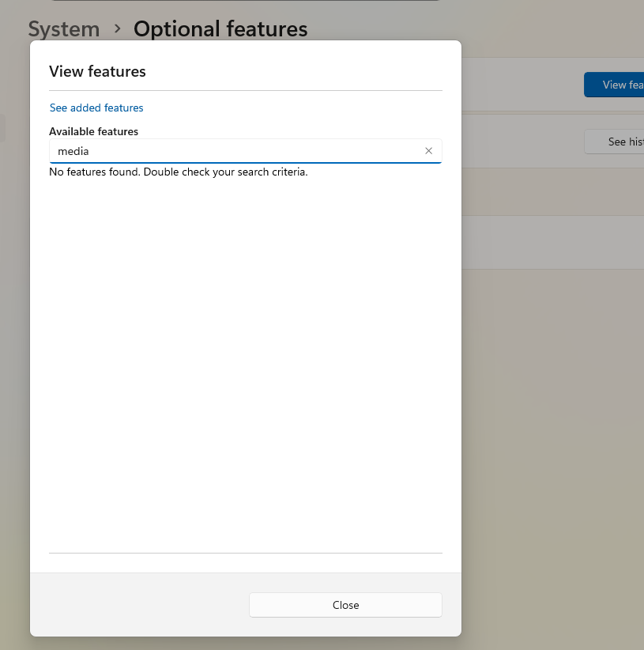Clear the media search text
Image resolution: width=644 pixels, height=650 pixels.
[x=428, y=151]
